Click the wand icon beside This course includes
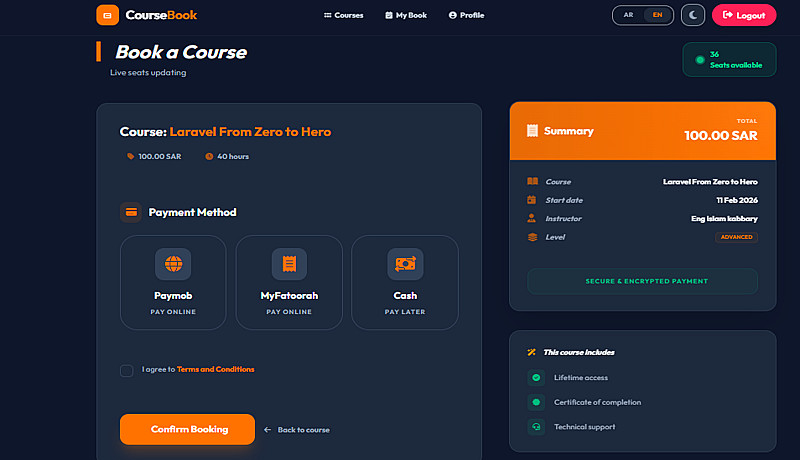Screen dimensions: 800x460 click(x=532, y=352)
